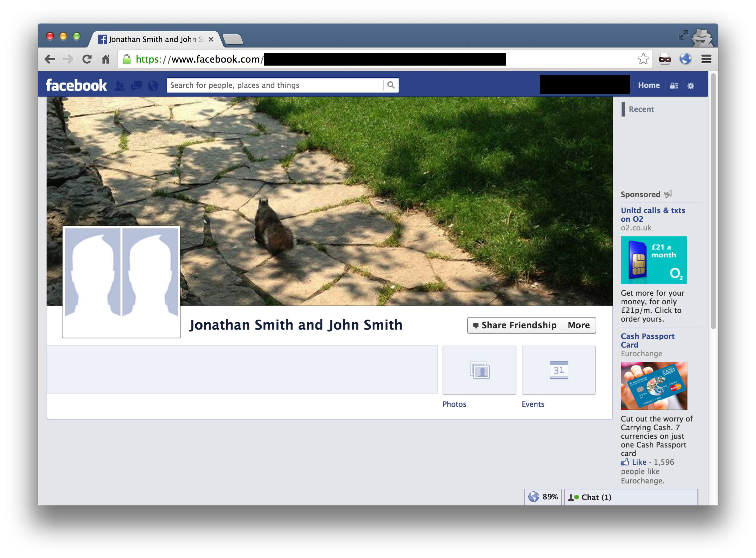This screenshot has width=756, height=558.
Task: Click the Facebook logo
Action: pyautogui.click(x=76, y=86)
